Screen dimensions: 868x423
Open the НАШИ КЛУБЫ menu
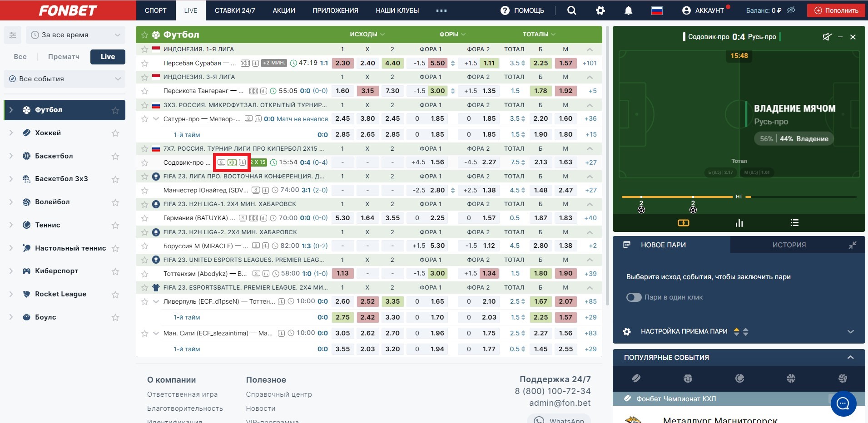tap(397, 10)
